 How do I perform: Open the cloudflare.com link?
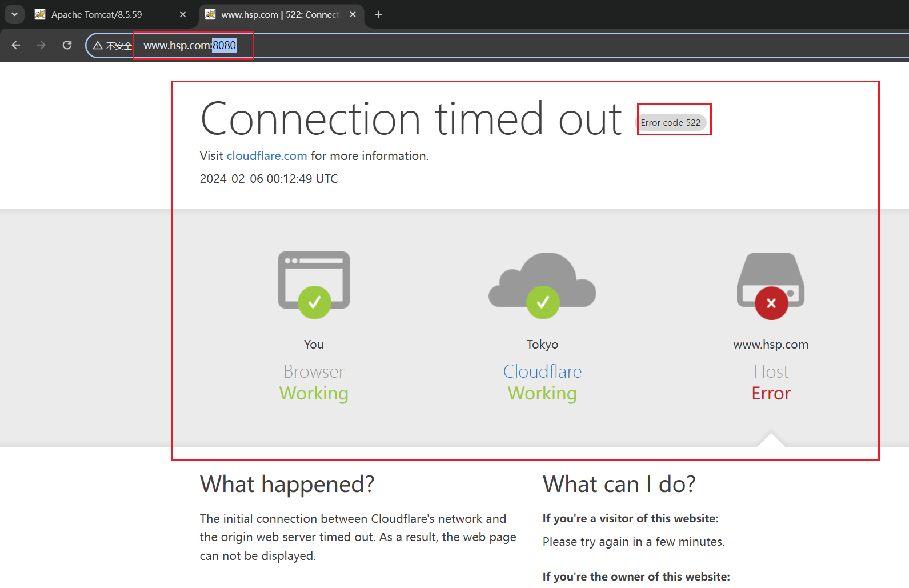pyautogui.click(x=267, y=155)
